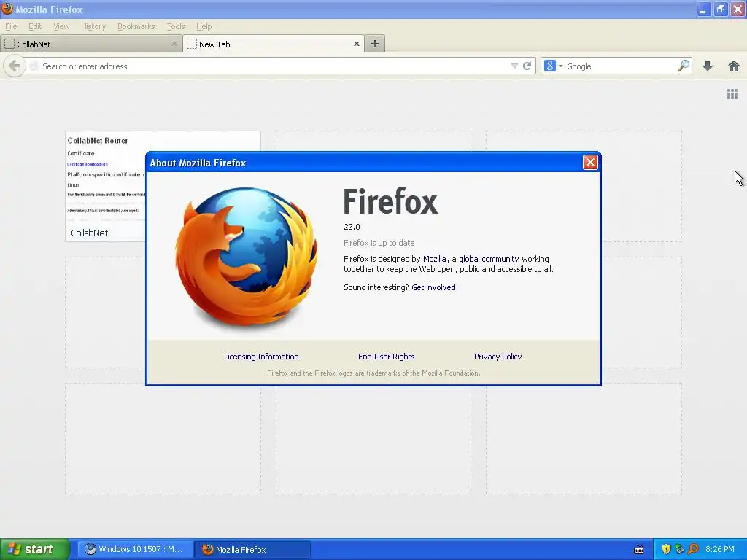This screenshot has width=747, height=560.
Task: Follow the global community link
Action: 489,259
